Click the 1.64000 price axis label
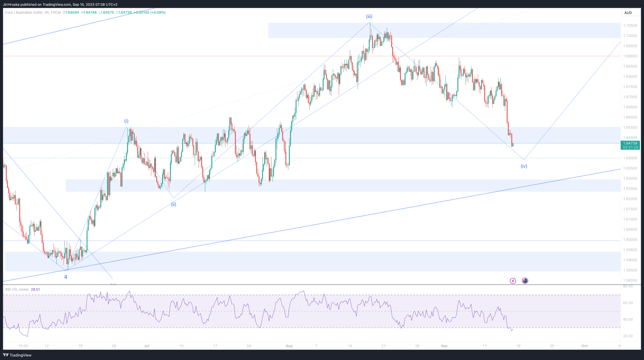This screenshot has width=644, height=360. coord(630,158)
